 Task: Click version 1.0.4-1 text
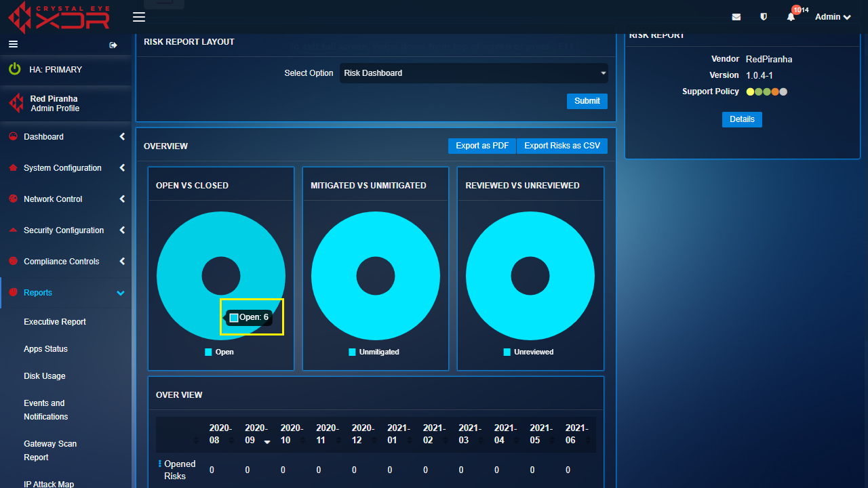point(759,75)
